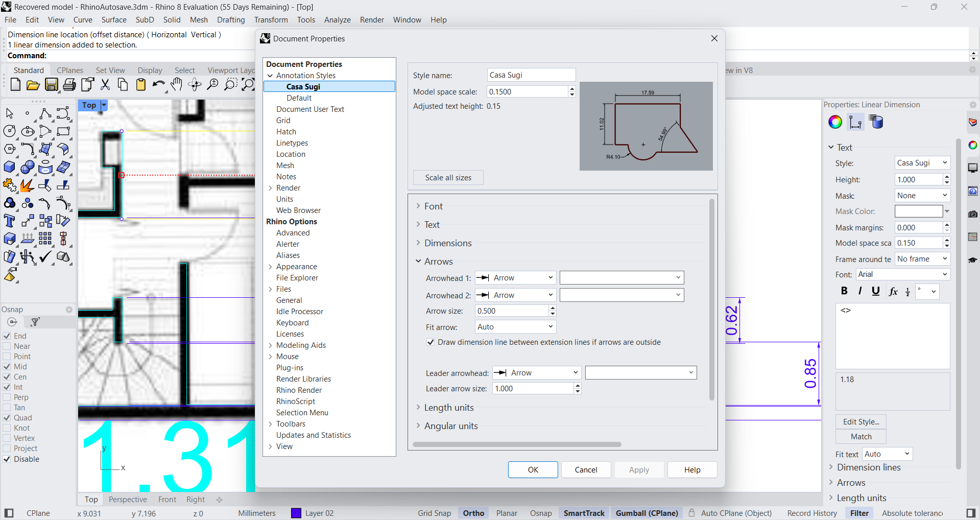Click the Bold text formatting icon
Image resolution: width=980 pixels, height=520 pixels.
point(844,291)
